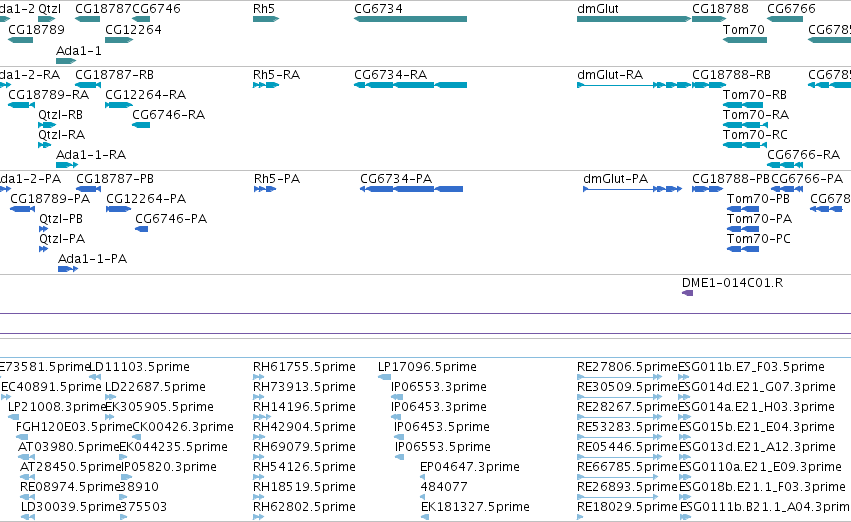
Task: Select the Tom70-PC protein label
Action: point(759,239)
